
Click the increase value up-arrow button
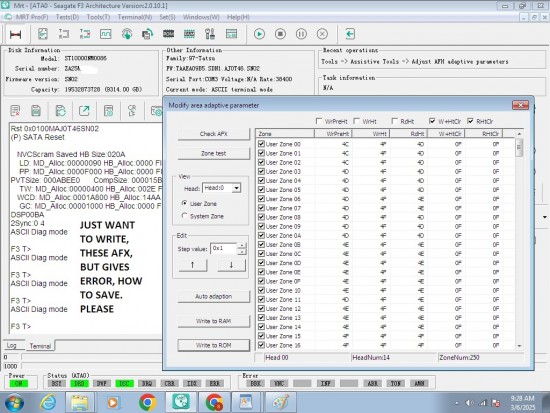pyautogui.click(x=193, y=265)
